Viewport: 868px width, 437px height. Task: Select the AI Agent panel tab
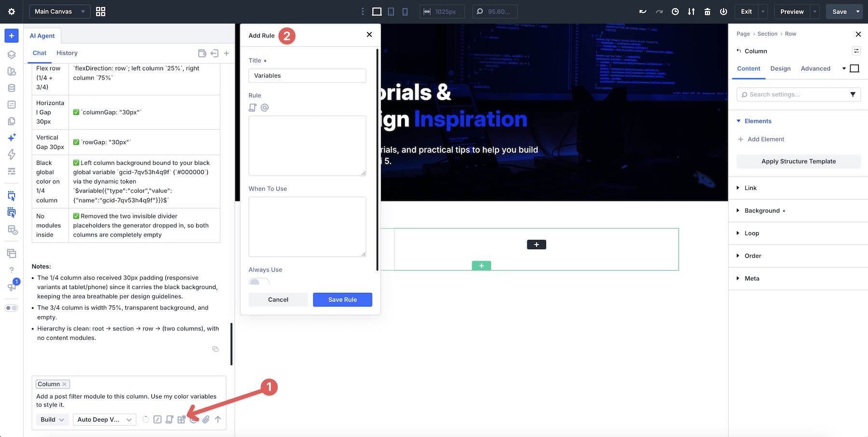click(x=42, y=36)
